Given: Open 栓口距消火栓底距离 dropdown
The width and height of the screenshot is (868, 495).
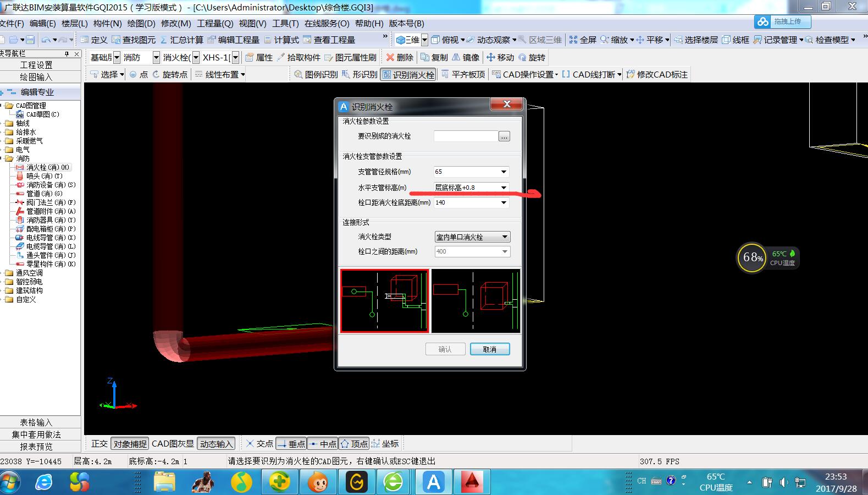Looking at the screenshot, I should (504, 202).
